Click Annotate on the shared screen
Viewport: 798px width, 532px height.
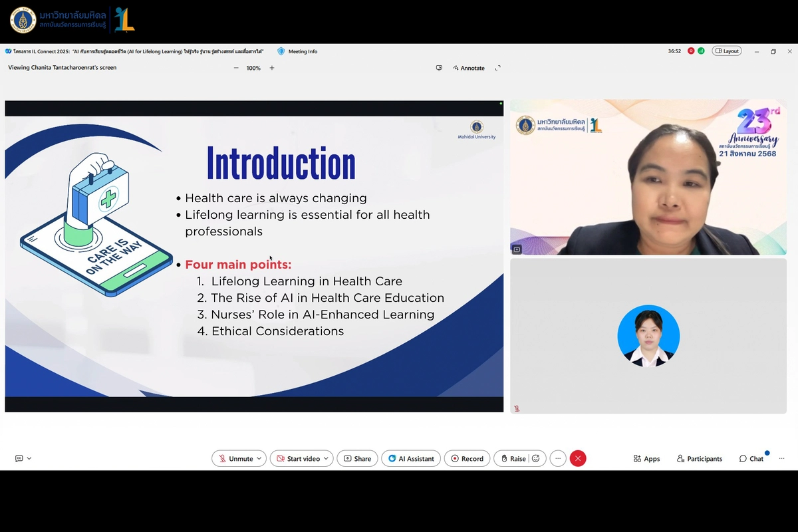[468, 68]
